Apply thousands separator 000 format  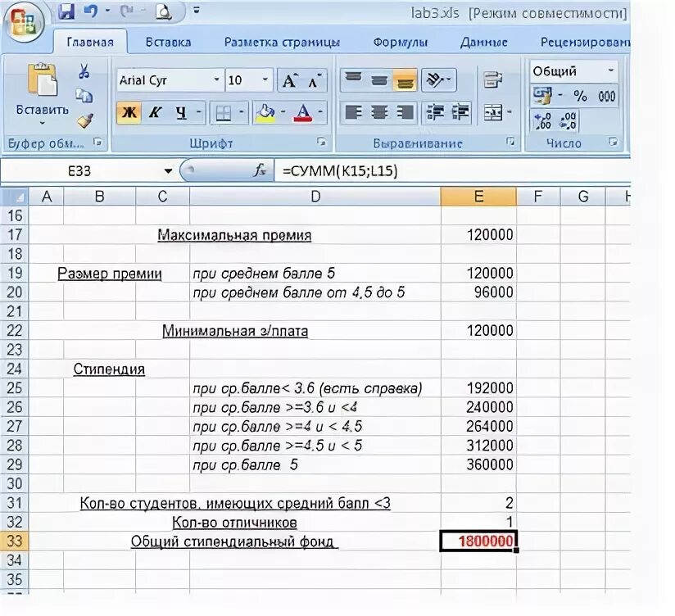[606, 96]
